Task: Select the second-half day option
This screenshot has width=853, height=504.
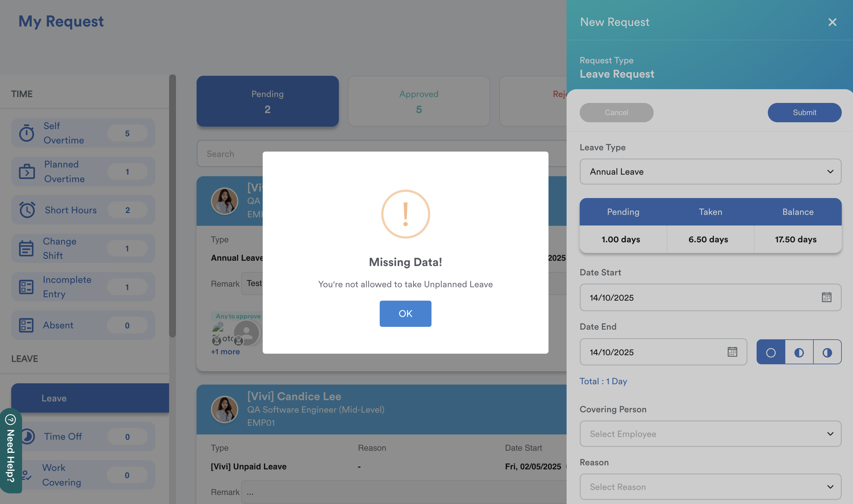Action: (827, 352)
